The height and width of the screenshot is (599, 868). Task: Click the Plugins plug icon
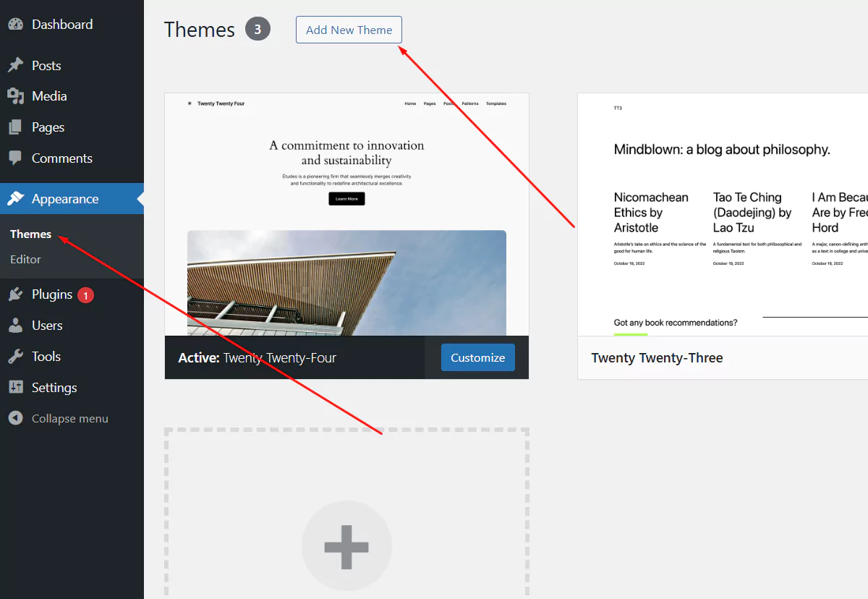tap(16, 294)
